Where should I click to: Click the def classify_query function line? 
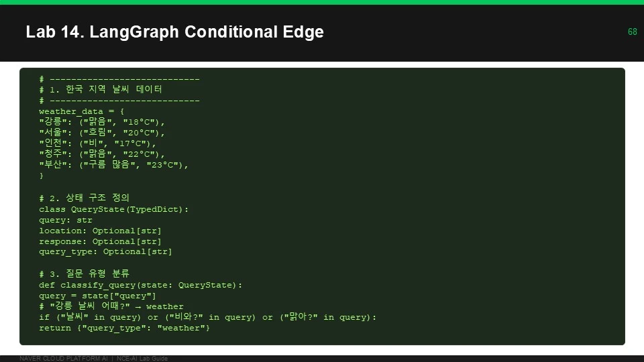click(140, 285)
